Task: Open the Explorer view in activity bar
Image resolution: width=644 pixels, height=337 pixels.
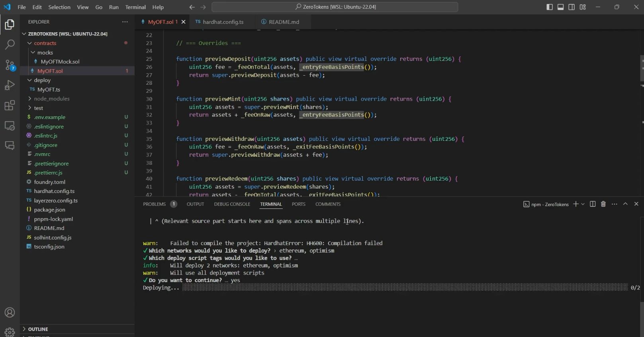Action: (x=10, y=25)
